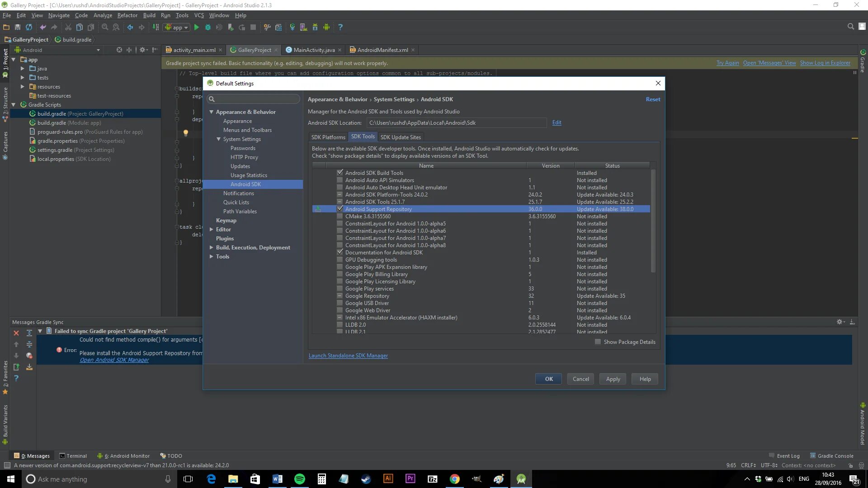Click the Windows Start button

11,479
